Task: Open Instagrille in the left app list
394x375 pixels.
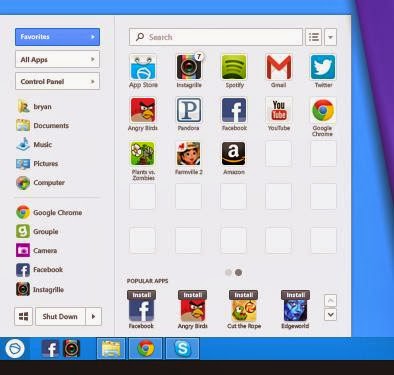Action: click(40, 289)
